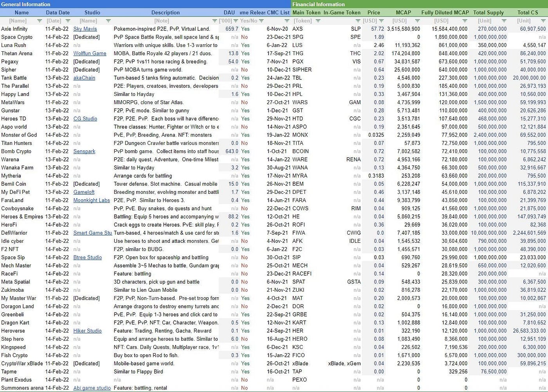Open the filter for the [Name] column
The height and width of the screenshot is (392, 548).
(x=40, y=21)
